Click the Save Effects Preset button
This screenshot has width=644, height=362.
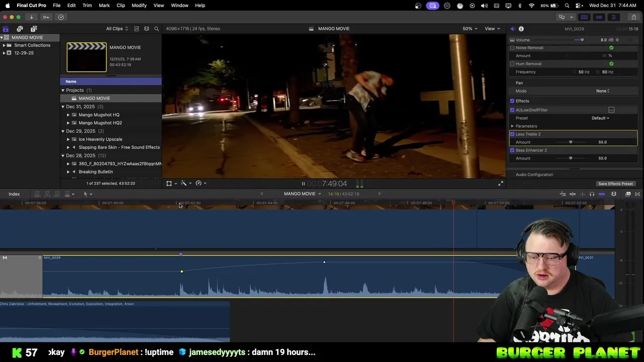tap(615, 184)
